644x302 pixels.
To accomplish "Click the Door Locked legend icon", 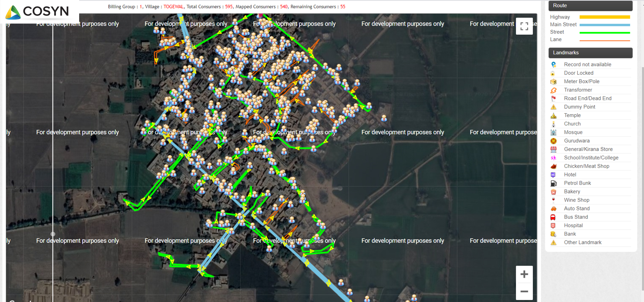I will [x=553, y=73].
